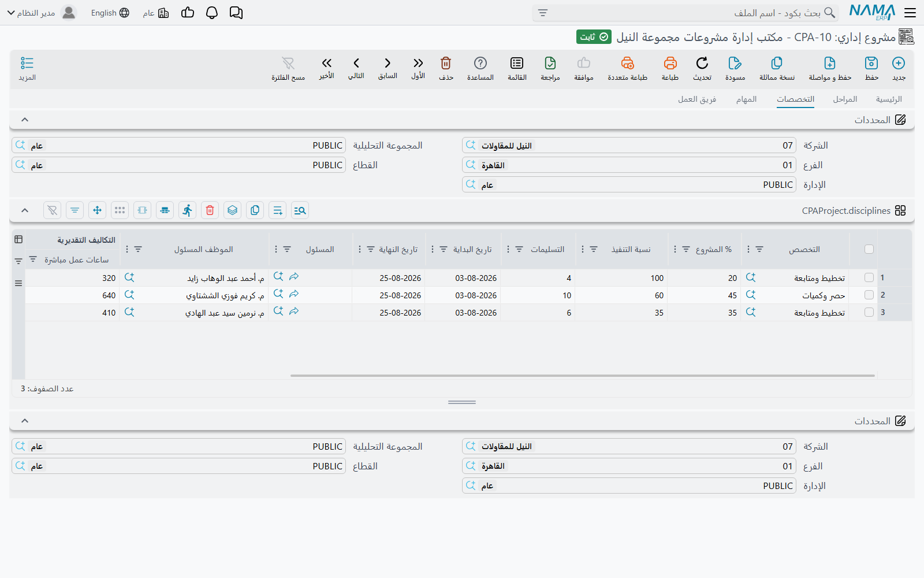Click the grid copy rows icon
This screenshot has height=578, width=924.
click(x=255, y=210)
